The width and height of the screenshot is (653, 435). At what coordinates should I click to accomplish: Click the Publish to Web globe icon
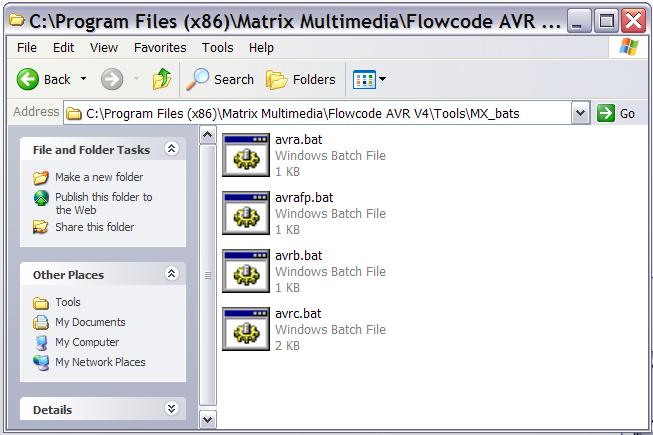pos(41,198)
